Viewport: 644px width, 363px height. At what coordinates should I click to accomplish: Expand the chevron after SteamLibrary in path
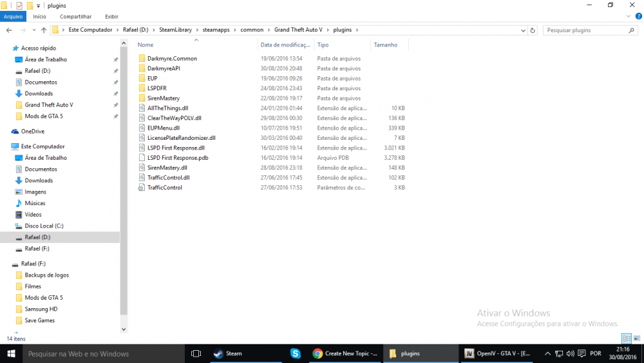pyautogui.click(x=197, y=30)
